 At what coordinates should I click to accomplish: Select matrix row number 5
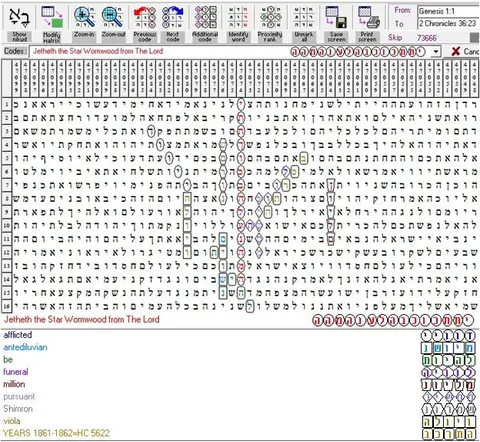7,158
